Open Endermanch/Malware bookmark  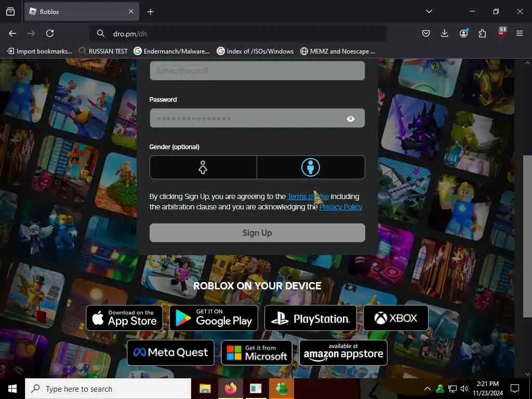171,51
